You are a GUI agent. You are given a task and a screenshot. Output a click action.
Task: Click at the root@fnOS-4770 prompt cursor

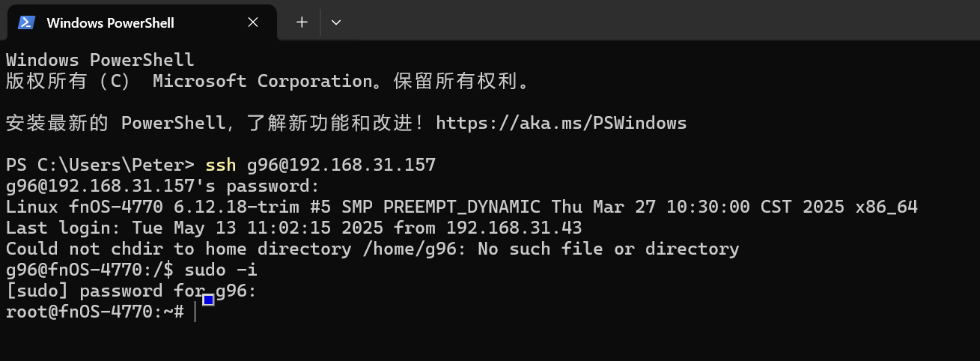(195, 312)
